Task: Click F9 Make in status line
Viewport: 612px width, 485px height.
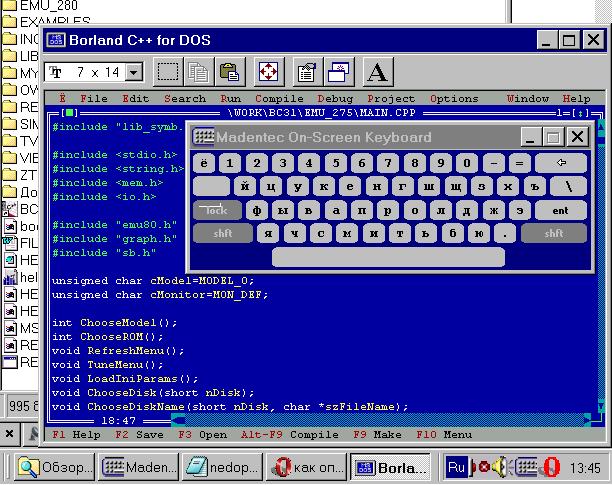Action: (377, 435)
